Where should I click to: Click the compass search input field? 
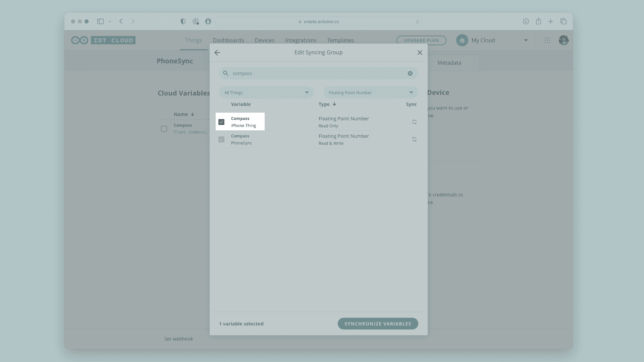(315, 73)
